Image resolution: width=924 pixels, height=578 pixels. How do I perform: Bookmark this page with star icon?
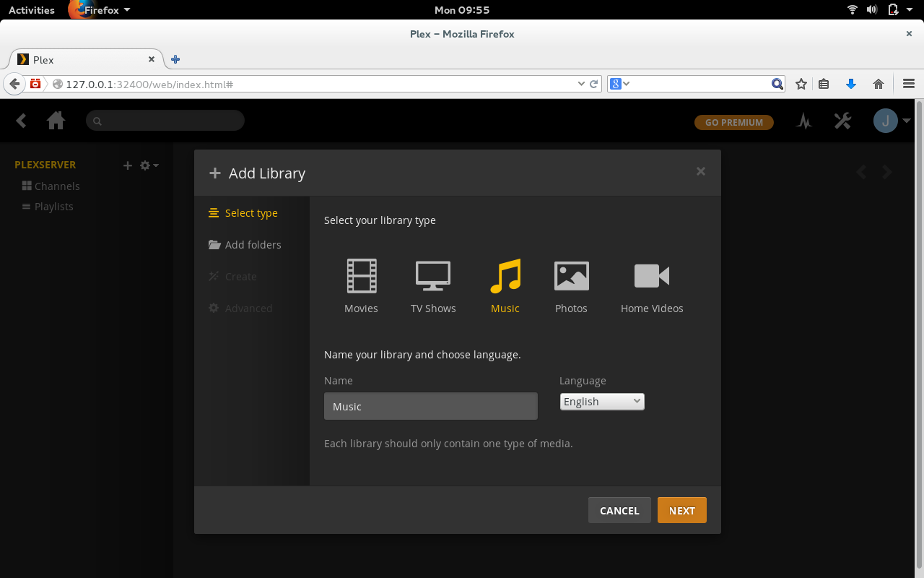pyautogui.click(x=801, y=84)
